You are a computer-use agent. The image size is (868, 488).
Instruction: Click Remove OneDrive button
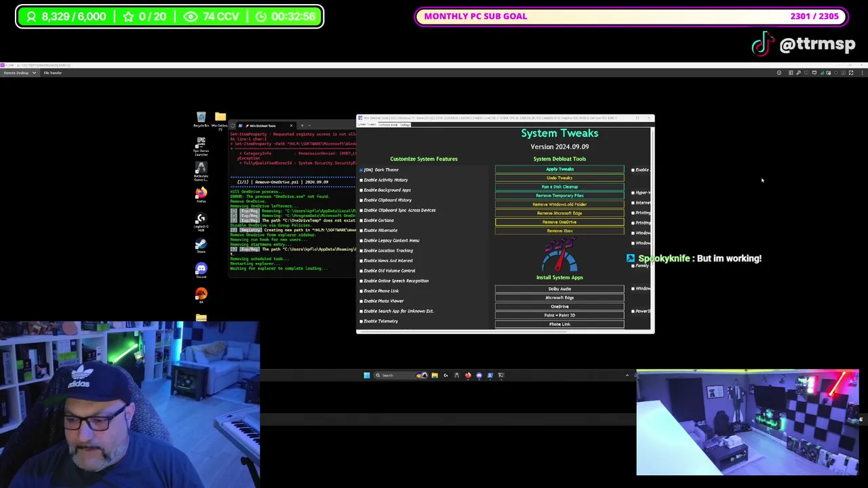point(559,222)
